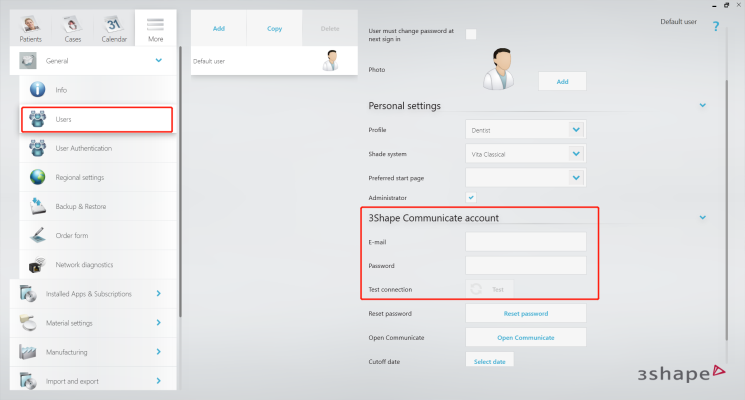The image size is (745, 400).
Task: Click Select date for Cutoff date
Action: pos(489,360)
